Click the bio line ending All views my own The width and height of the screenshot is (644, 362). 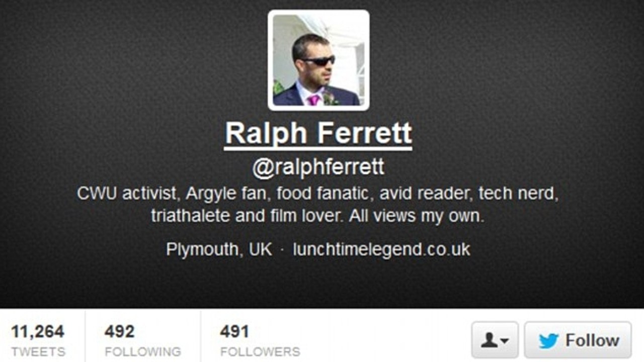coord(317,216)
